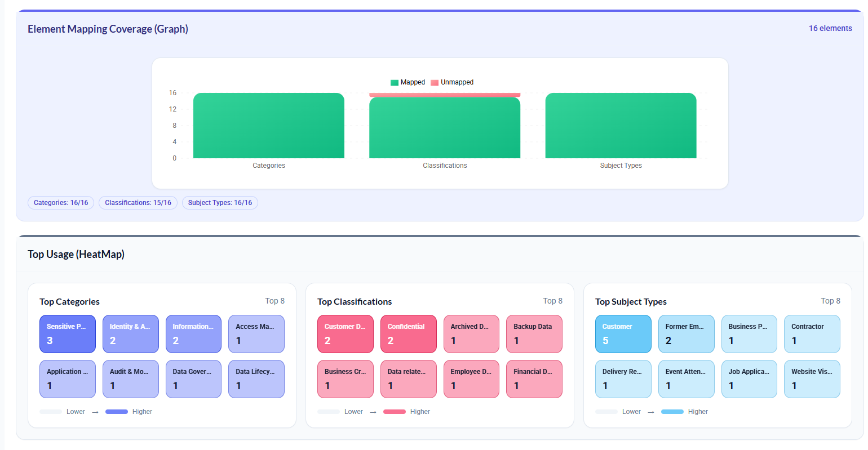Select the Employee D... classification tile
The width and height of the screenshot is (868, 450).
[471, 379]
